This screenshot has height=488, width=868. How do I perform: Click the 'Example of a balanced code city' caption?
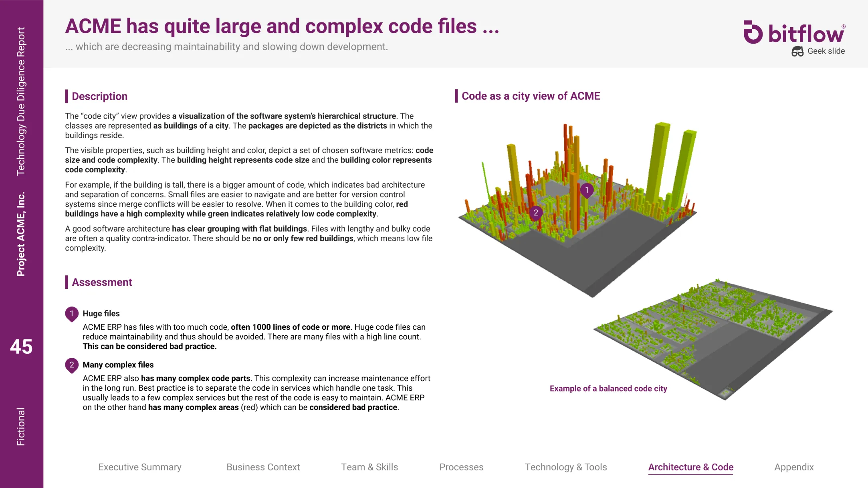point(608,389)
